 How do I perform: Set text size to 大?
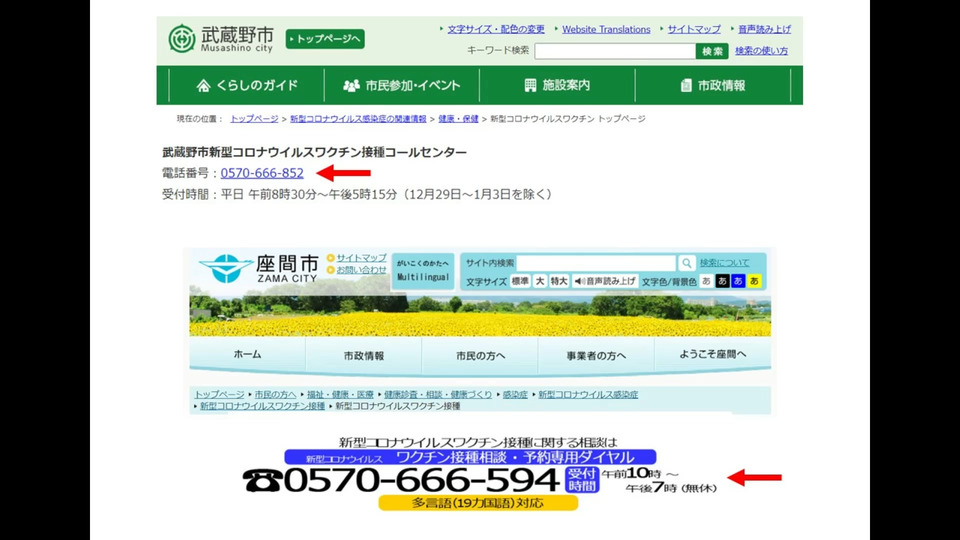click(x=539, y=281)
